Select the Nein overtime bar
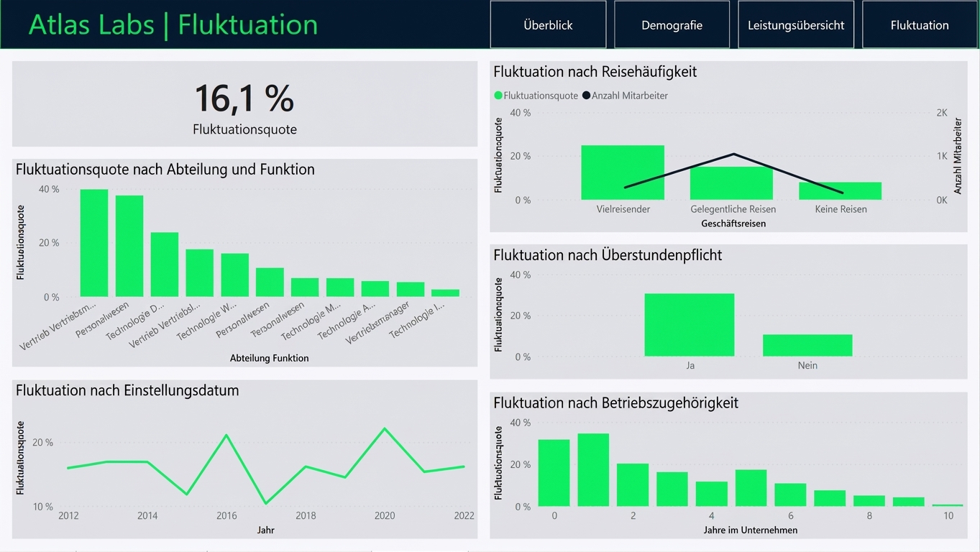This screenshot has height=552, width=980. pos(807,346)
